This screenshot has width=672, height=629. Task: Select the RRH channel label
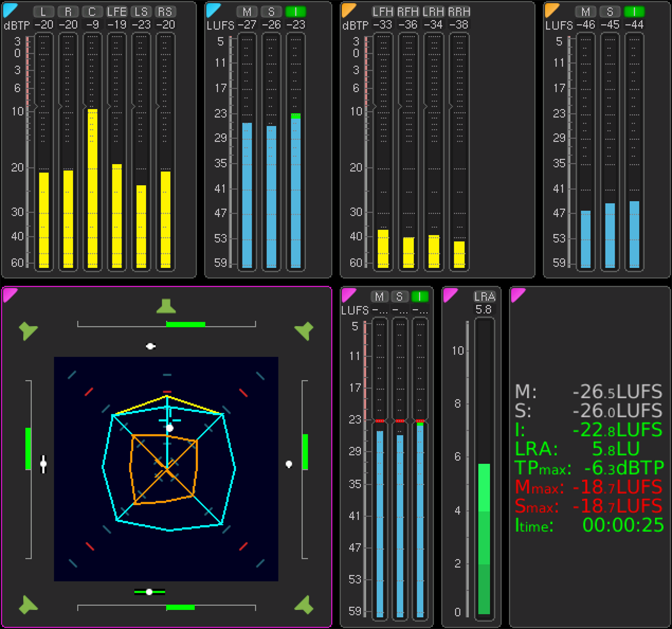(459, 12)
